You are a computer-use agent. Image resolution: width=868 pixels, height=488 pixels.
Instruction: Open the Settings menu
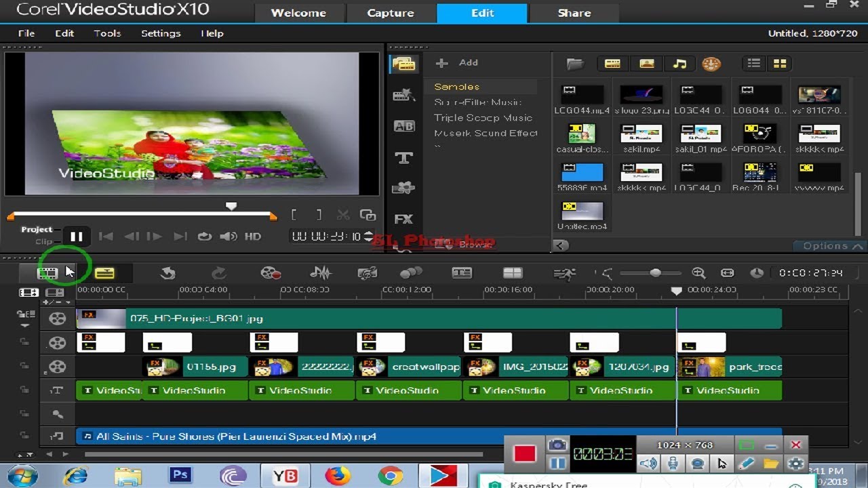(x=161, y=33)
